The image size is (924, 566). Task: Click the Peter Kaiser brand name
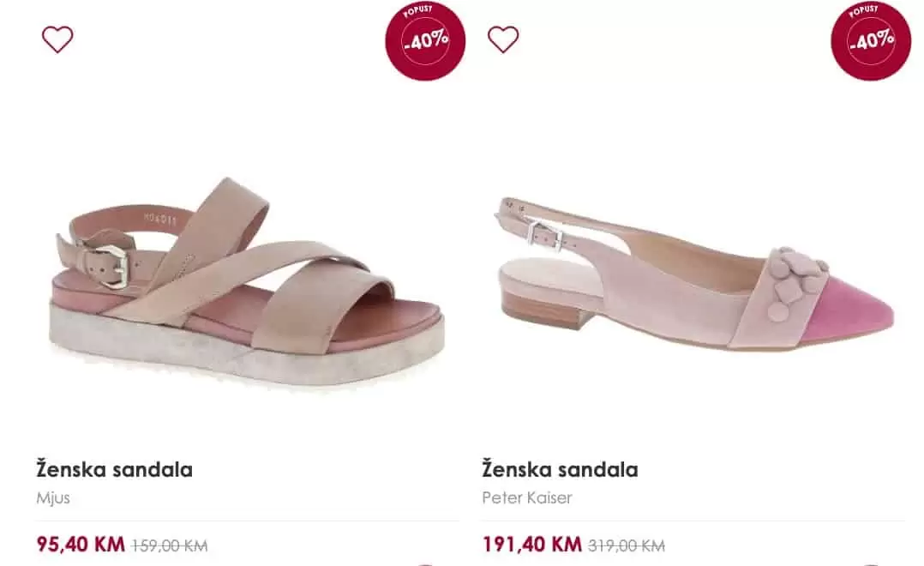click(x=526, y=497)
